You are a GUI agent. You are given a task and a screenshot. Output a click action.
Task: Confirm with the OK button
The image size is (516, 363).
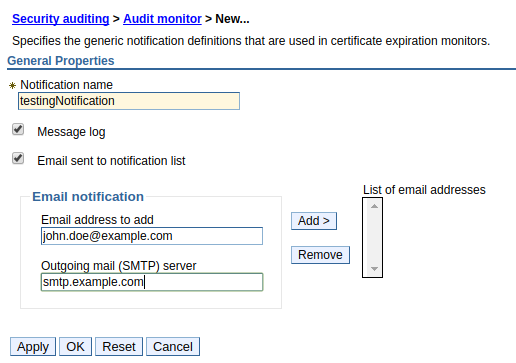pos(75,347)
